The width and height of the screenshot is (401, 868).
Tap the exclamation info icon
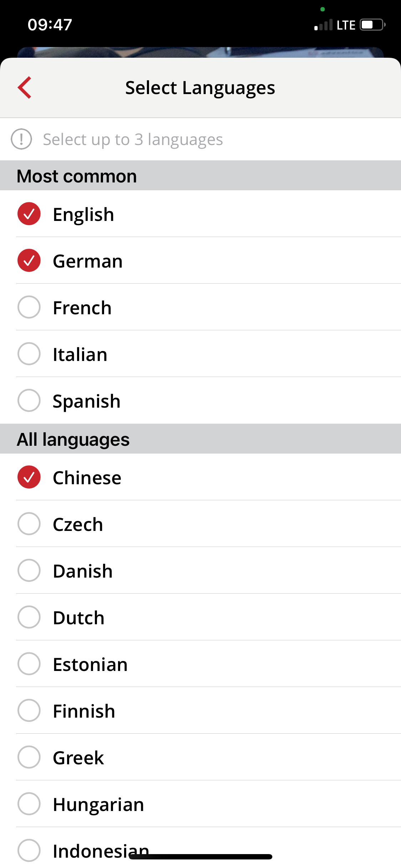(x=21, y=139)
